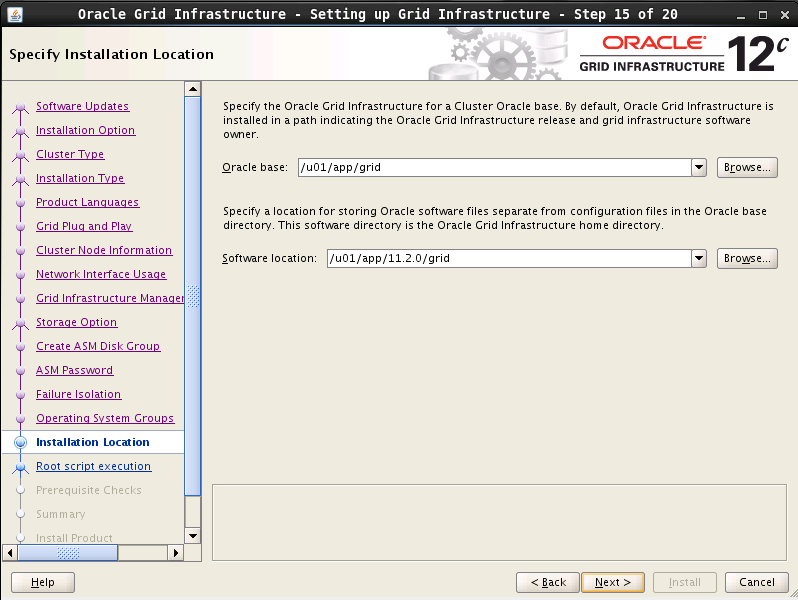Open the Help dialog

pos(43,582)
